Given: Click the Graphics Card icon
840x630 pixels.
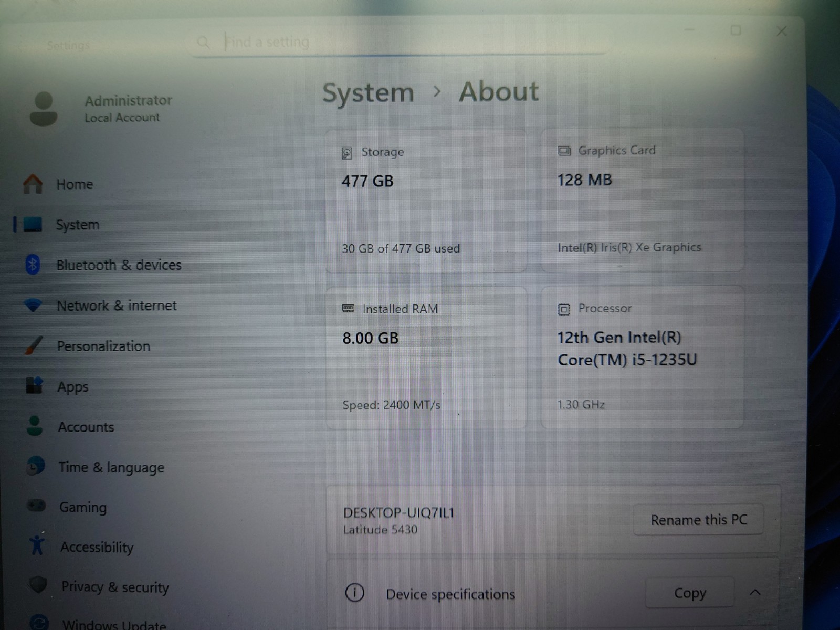Looking at the screenshot, I should click(x=564, y=151).
